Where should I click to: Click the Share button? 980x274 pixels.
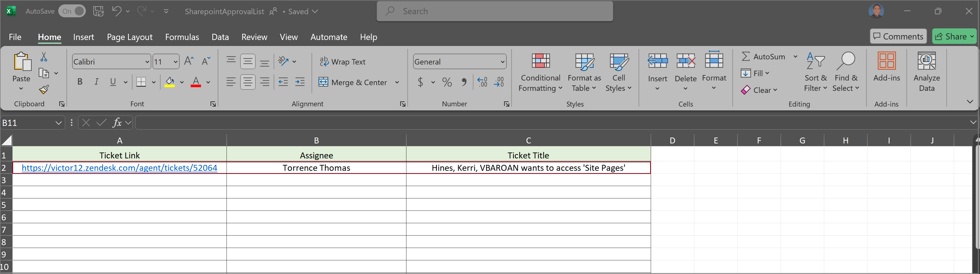pos(954,36)
